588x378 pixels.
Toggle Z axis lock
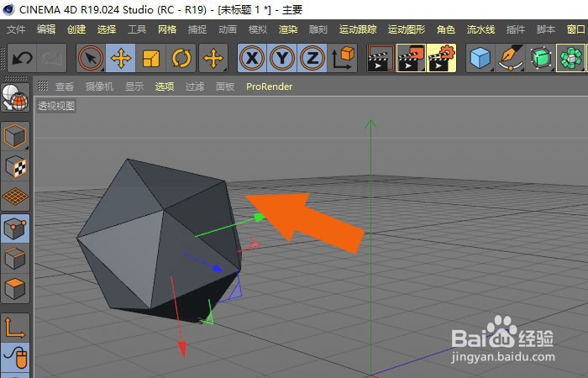coord(312,58)
